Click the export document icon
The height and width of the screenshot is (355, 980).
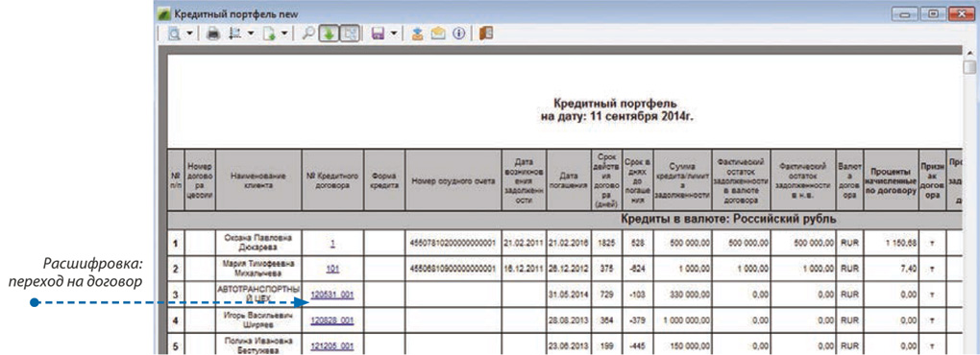270,34
